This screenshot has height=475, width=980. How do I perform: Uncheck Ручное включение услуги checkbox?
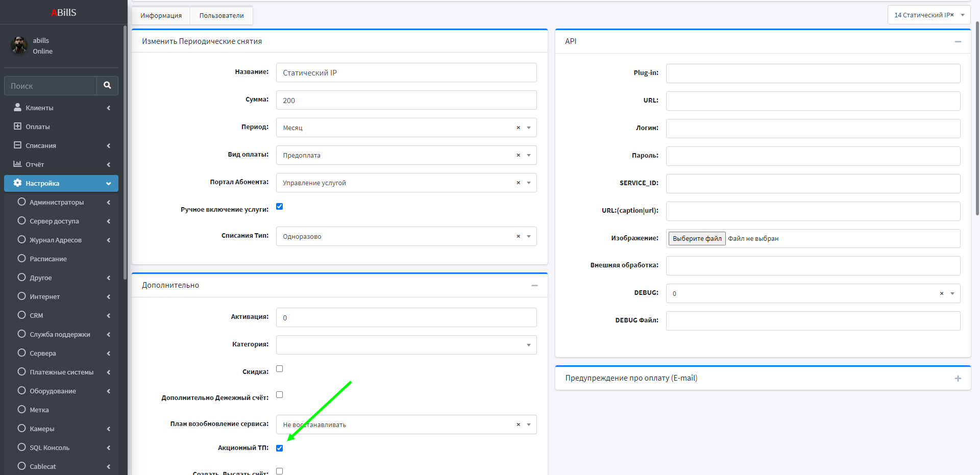(279, 207)
